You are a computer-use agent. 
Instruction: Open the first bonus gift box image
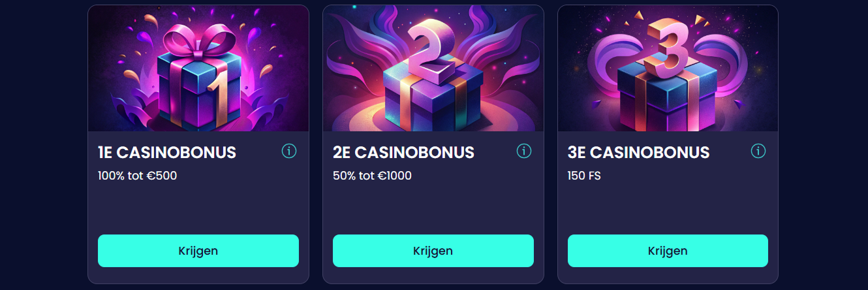[198, 69]
